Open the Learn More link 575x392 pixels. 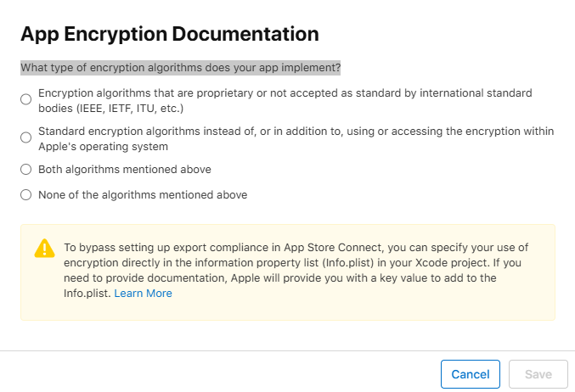coord(143,294)
